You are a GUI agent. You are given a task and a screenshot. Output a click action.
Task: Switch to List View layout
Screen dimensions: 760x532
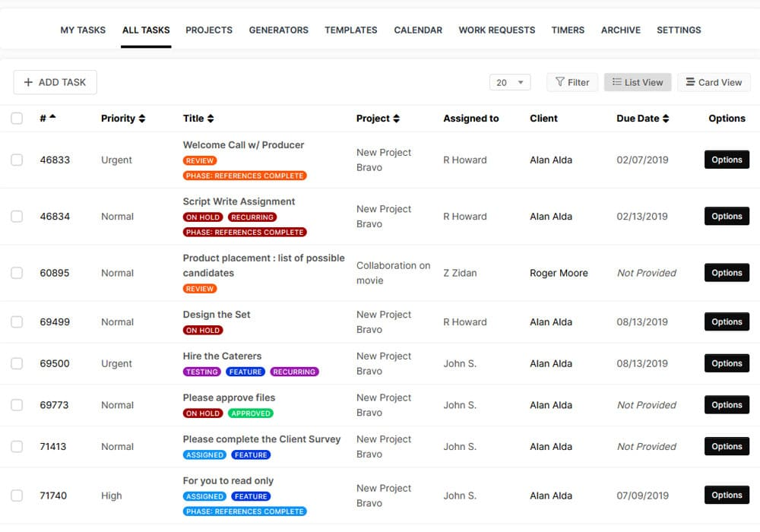pos(638,82)
